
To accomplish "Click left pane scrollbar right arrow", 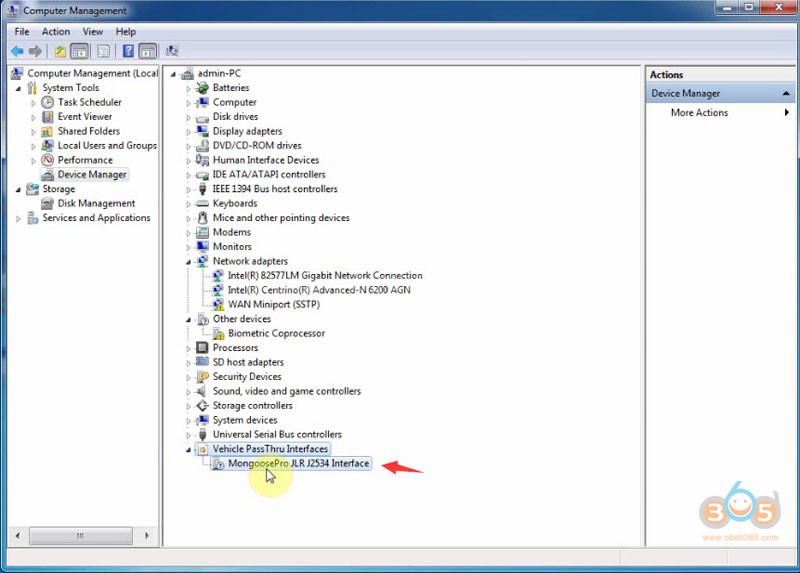I will [x=147, y=536].
